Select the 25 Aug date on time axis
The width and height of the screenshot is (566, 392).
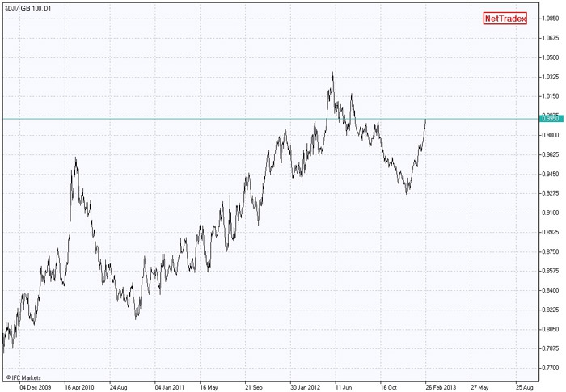click(529, 386)
